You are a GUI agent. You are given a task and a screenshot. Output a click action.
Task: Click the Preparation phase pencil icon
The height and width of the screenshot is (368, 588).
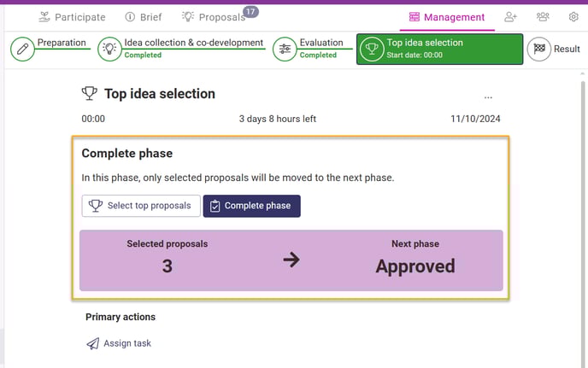click(22, 49)
